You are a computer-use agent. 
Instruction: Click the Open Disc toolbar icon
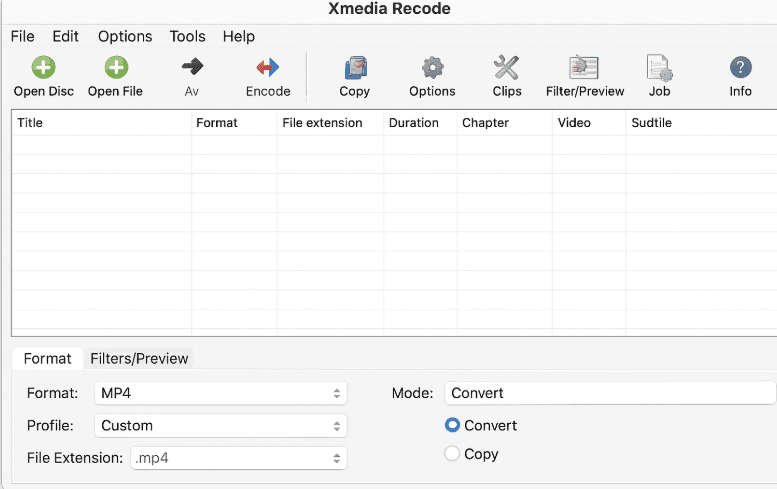[x=44, y=67]
